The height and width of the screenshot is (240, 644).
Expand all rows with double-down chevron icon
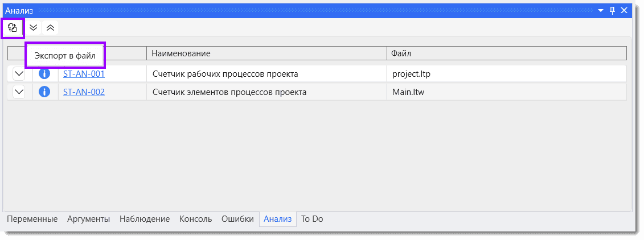click(x=34, y=28)
